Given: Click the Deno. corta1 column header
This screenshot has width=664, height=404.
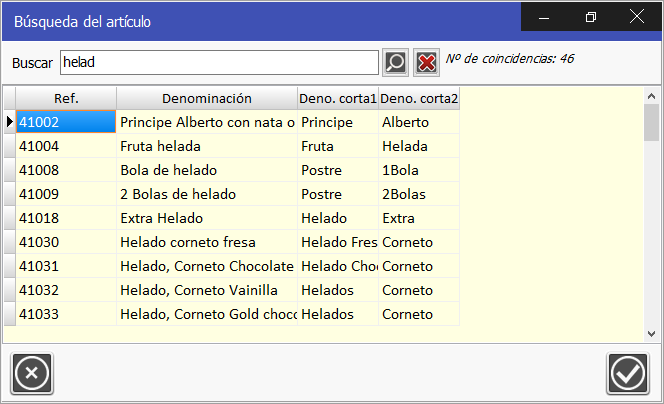Looking at the screenshot, I should tap(337, 98).
